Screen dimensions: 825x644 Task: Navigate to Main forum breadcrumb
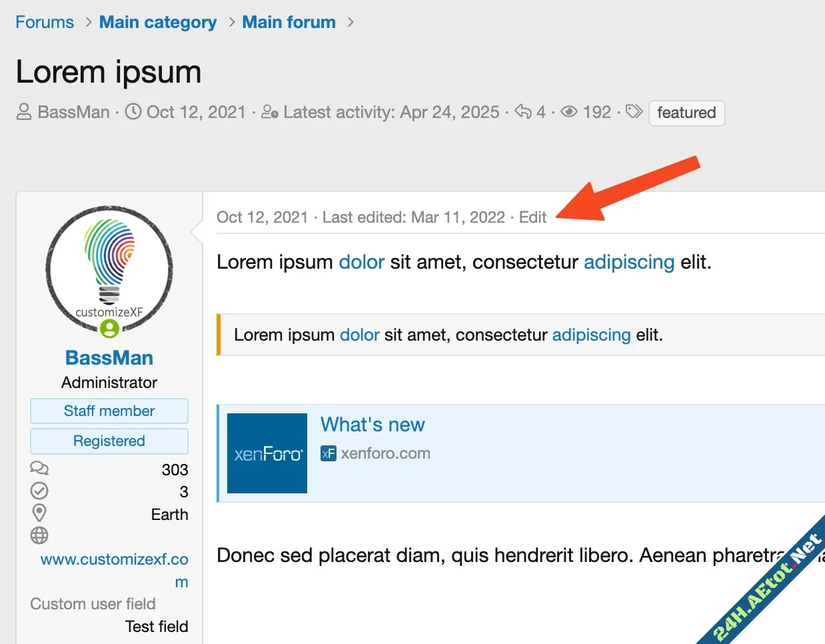pos(289,22)
